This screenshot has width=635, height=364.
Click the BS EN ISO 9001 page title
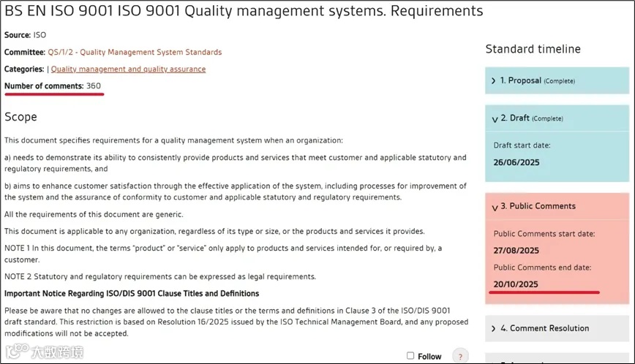click(x=244, y=11)
